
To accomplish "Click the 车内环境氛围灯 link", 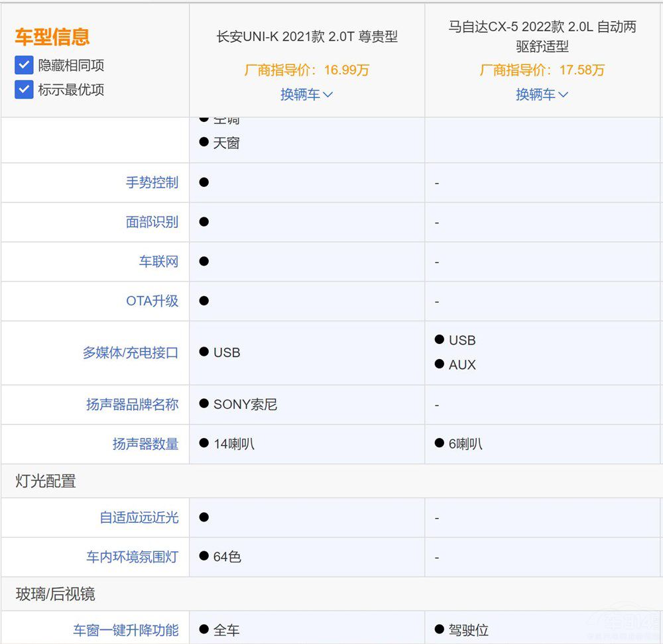I will click(x=132, y=557).
